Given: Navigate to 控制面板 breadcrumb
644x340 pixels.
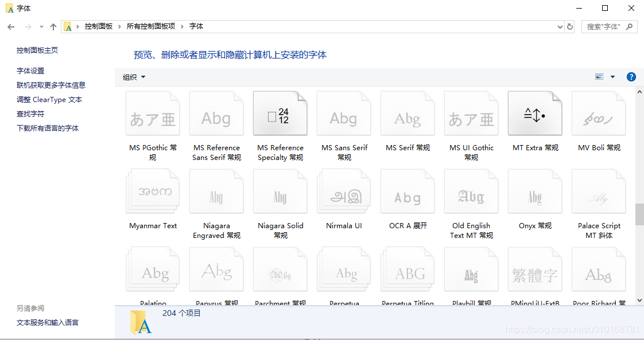Looking at the screenshot, I should coord(99,26).
